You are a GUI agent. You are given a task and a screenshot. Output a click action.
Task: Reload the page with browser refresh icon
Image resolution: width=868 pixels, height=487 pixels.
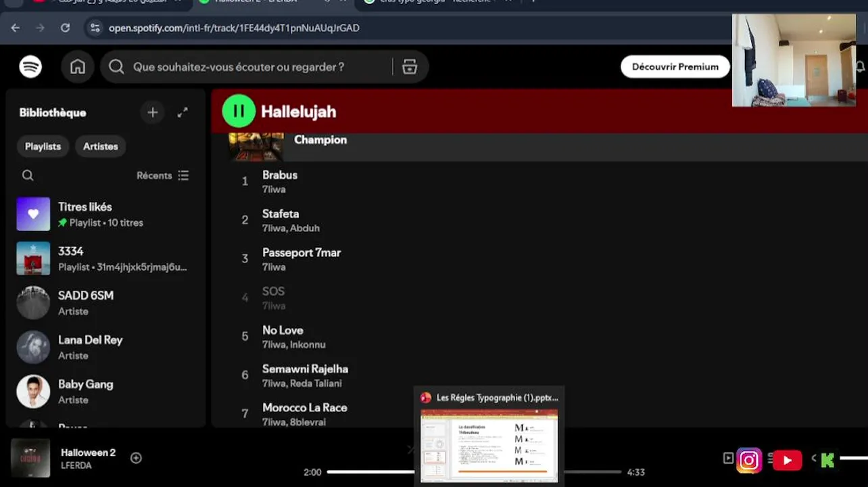65,28
